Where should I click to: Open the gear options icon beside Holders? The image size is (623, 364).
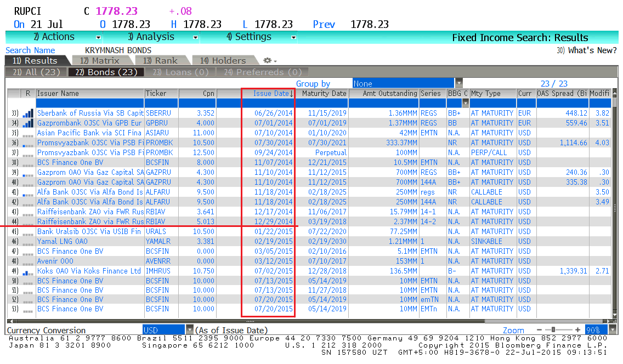[x=270, y=61]
